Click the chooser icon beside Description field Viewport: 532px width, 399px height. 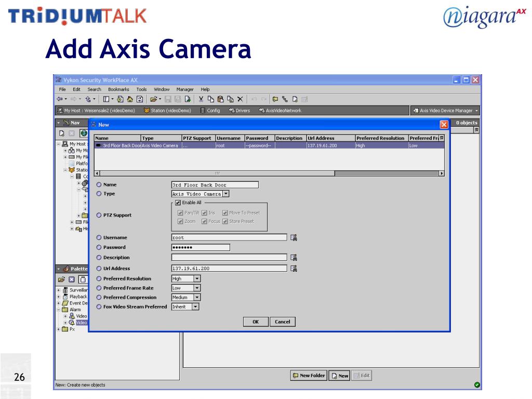pyautogui.click(x=294, y=258)
